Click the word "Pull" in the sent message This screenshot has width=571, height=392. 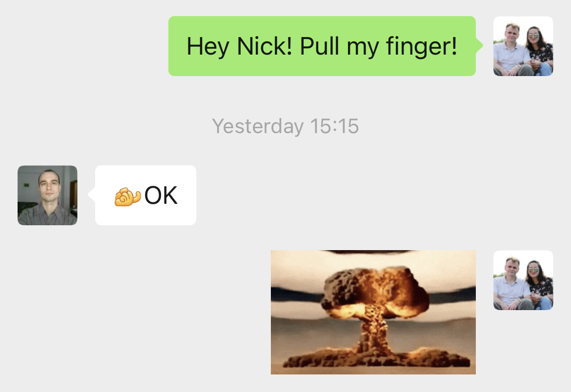click(319, 46)
